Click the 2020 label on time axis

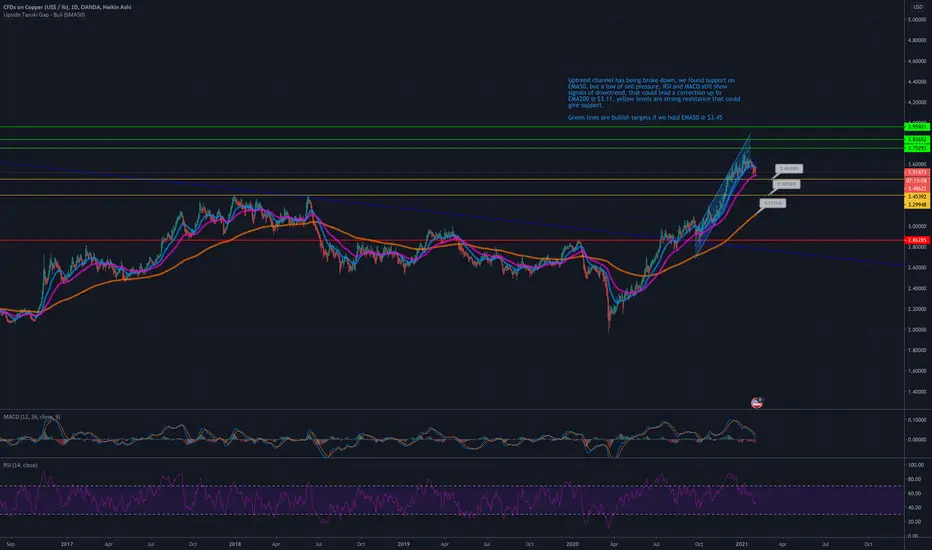coord(572,544)
